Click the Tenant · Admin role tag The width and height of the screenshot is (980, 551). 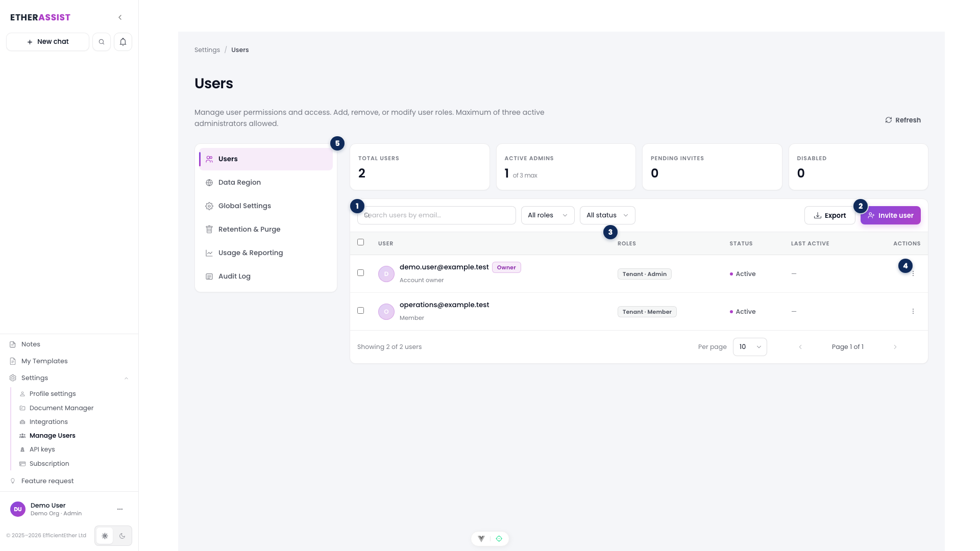coord(645,274)
